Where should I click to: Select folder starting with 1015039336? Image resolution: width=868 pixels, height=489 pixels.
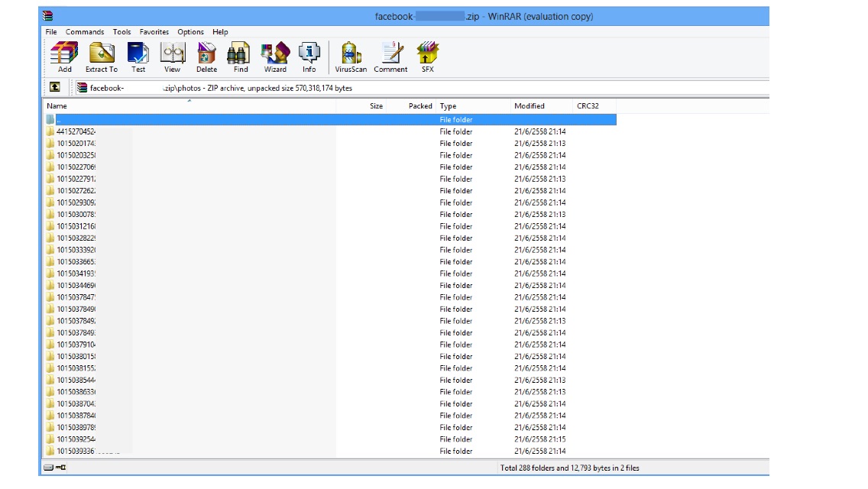click(331, 451)
